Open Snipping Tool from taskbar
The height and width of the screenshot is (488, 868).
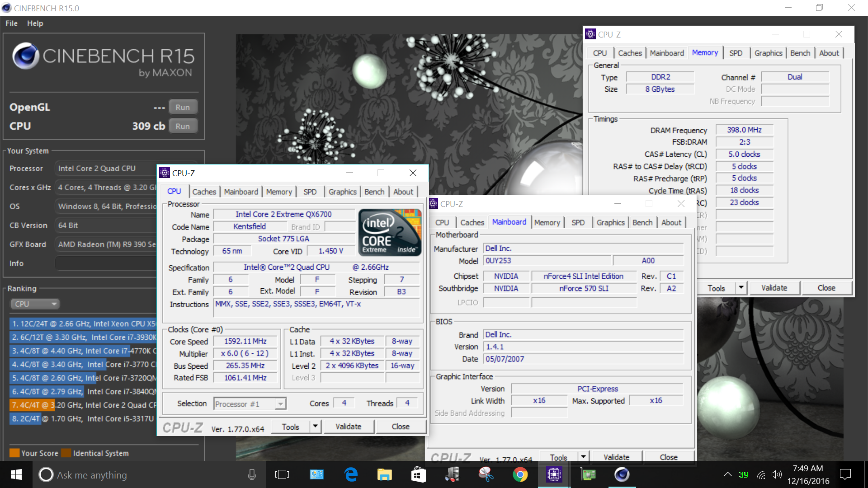pos(486,474)
